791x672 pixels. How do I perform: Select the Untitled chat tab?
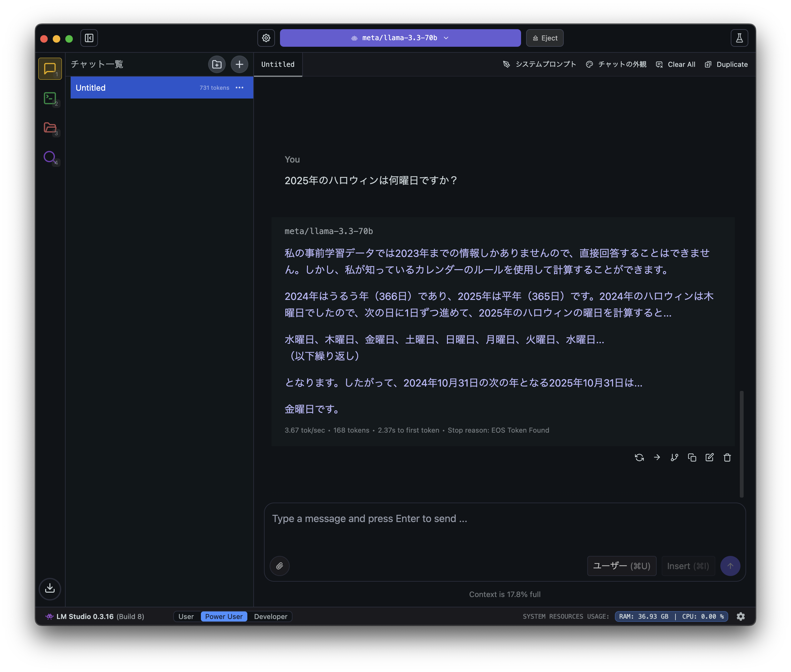coord(277,64)
